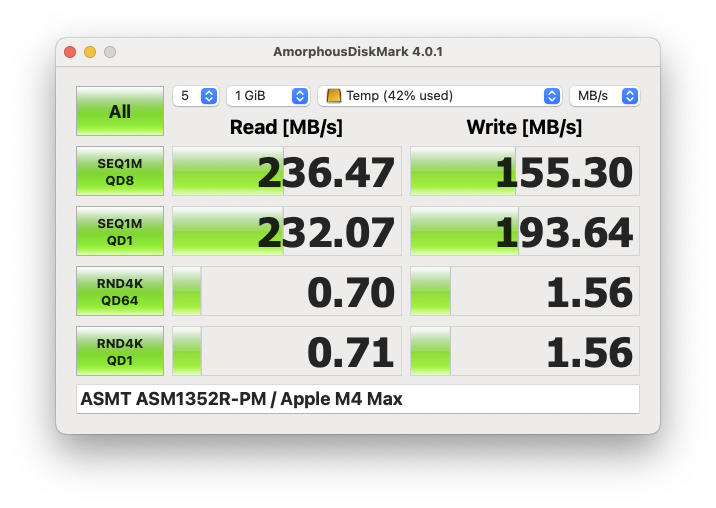Click the Temp drive icon in volume selector
The width and height of the screenshot is (716, 508).
click(x=334, y=96)
